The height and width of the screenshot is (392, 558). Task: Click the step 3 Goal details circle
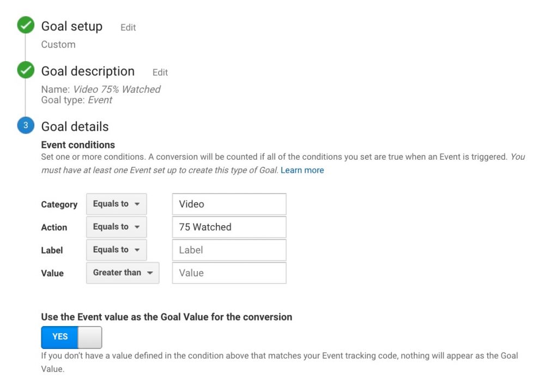tap(26, 126)
